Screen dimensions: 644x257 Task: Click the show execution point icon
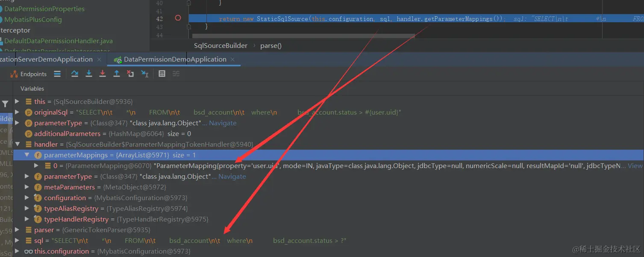(x=57, y=74)
